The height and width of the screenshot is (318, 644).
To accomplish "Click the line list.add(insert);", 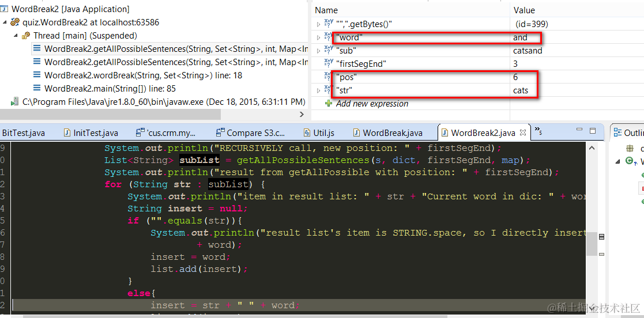I will pyautogui.click(x=199, y=269).
